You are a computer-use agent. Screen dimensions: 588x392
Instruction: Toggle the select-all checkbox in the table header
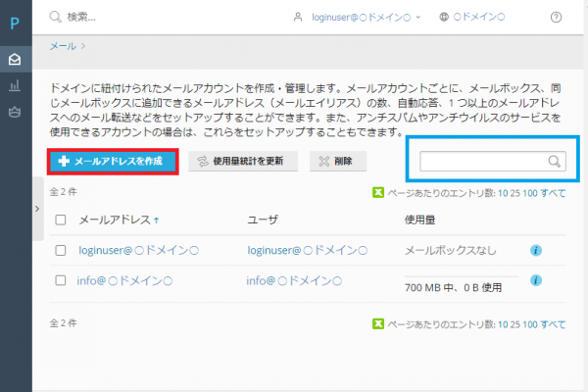[60, 221]
